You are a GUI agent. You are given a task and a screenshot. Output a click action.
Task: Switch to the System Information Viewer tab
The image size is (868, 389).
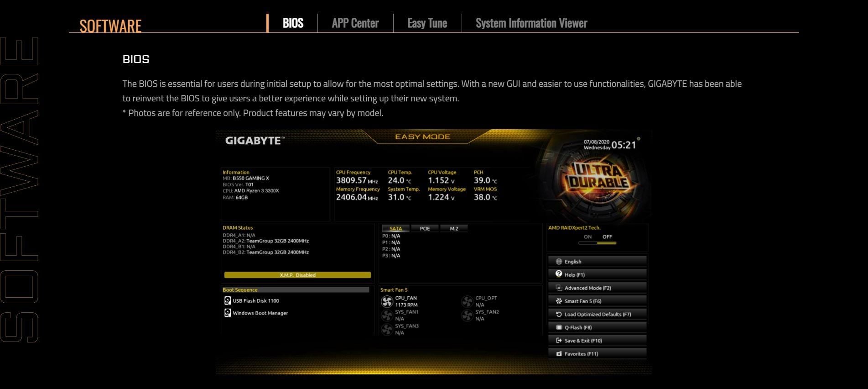(x=531, y=23)
